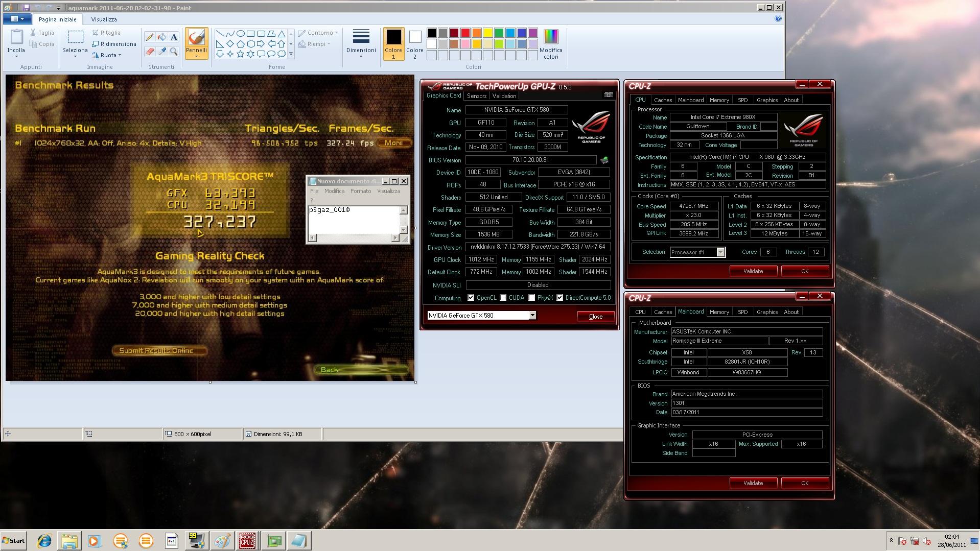Click Submit Results Online in AquaMark
980x551 pixels.
(x=159, y=350)
